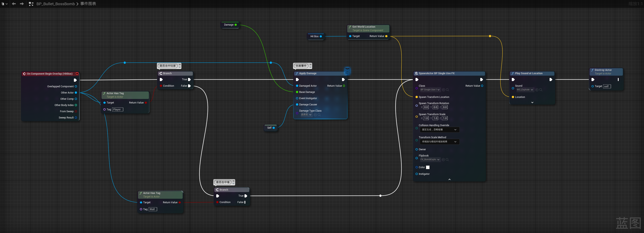Click BP_Bullet_BossBomb breadcrumb

click(x=55, y=4)
